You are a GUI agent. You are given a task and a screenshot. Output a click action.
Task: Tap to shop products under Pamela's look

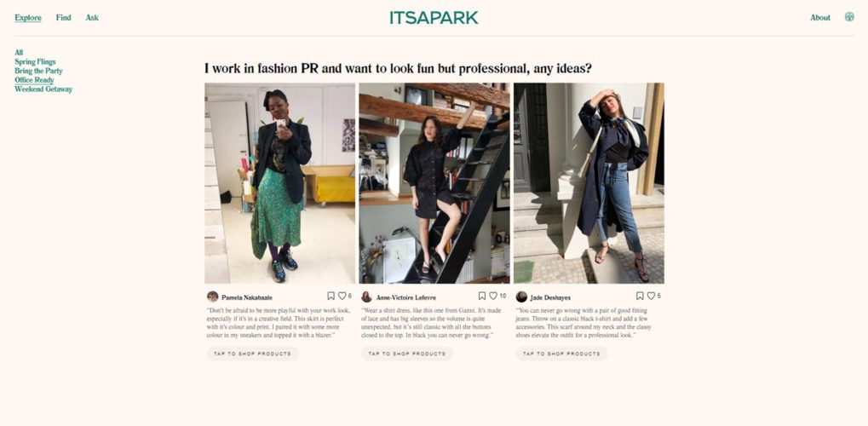(x=252, y=354)
